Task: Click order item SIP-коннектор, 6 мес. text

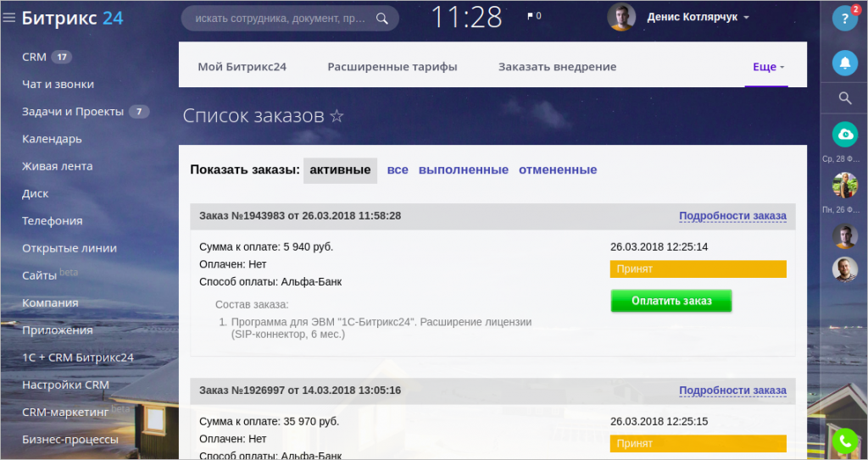Action: point(288,335)
